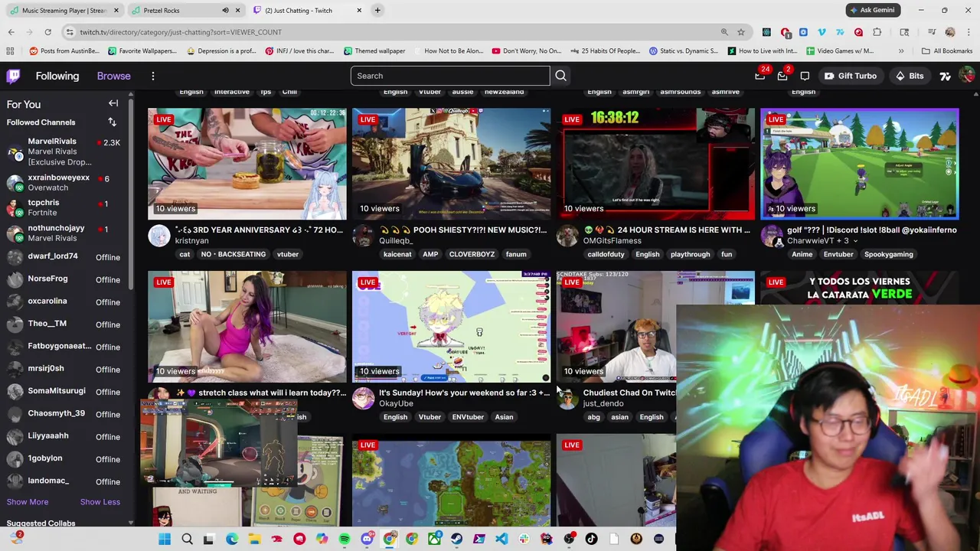The image size is (980, 551).
Task: Open the Spotify taskbar icon
Action: [x=345, y=540]
